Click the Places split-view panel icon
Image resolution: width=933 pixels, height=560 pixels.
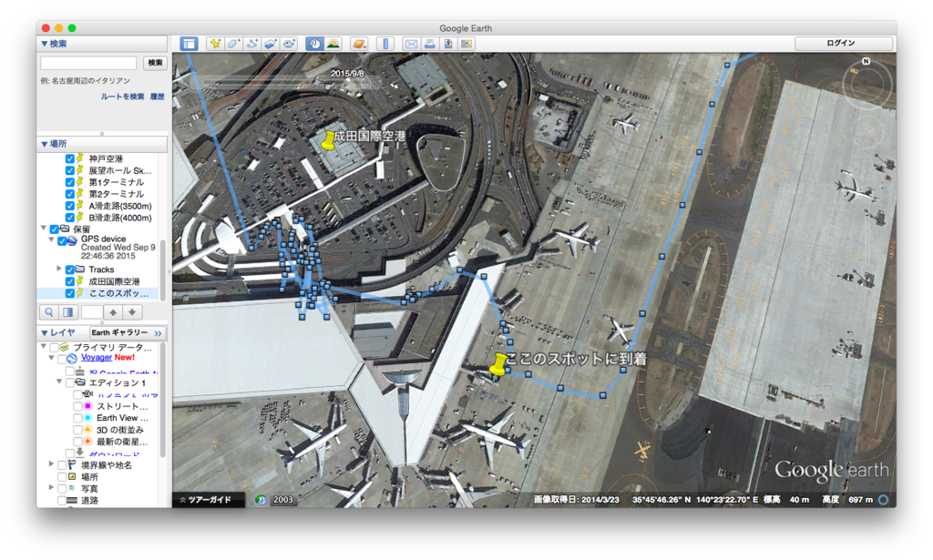click(67, 312)
